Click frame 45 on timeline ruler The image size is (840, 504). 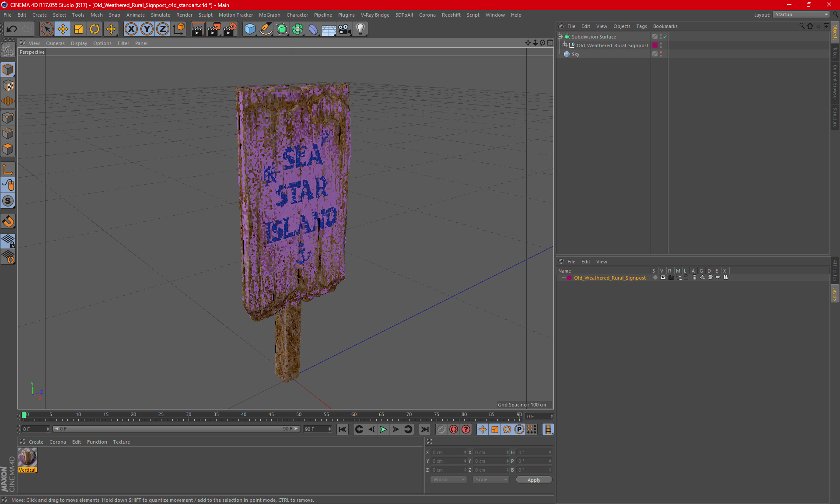point(271,414)
